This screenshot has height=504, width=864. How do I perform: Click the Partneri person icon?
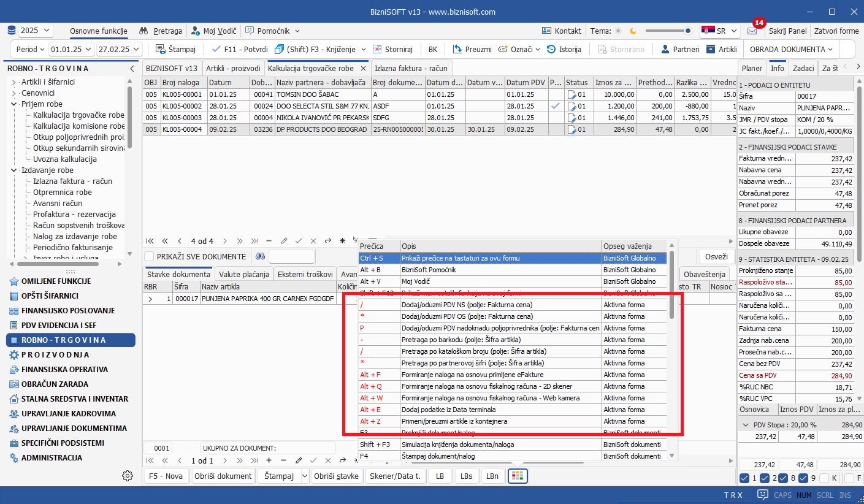click(x=665, y=49)
